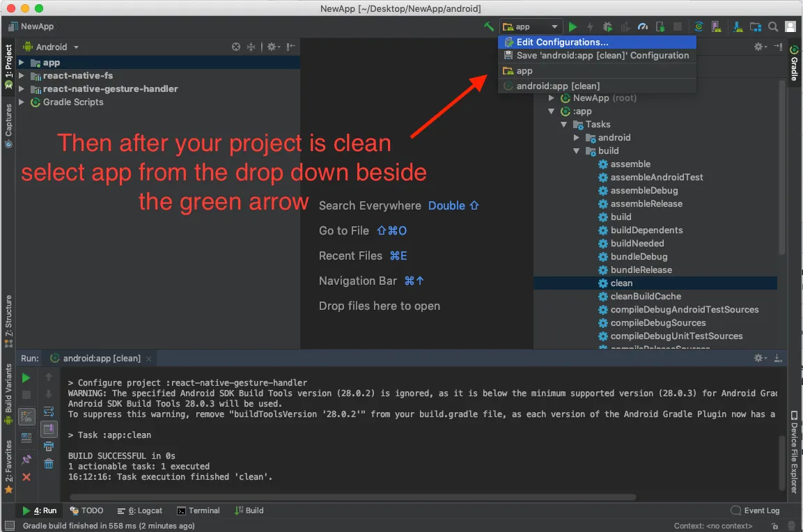
Task: Switch to the Terminal tool window tab
Action: 198,510
